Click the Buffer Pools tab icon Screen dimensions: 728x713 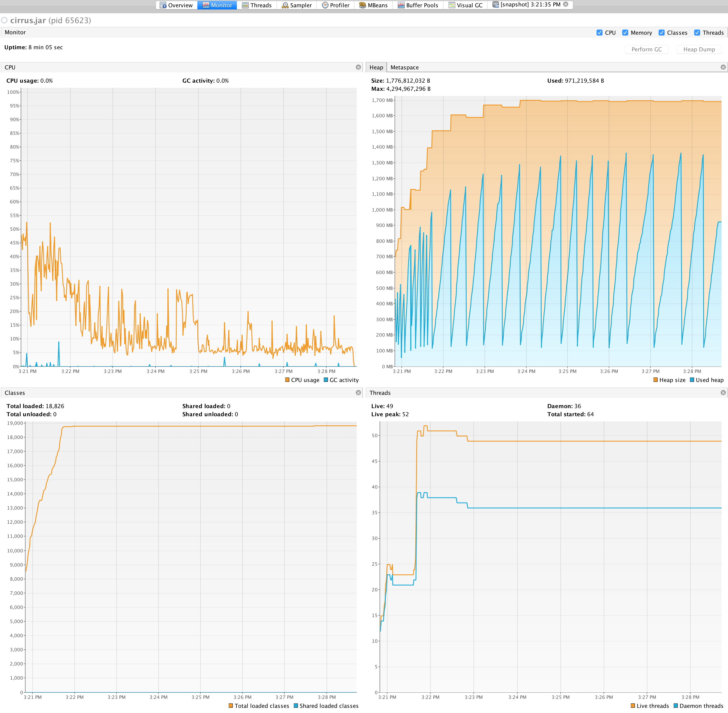pos(401,5)
